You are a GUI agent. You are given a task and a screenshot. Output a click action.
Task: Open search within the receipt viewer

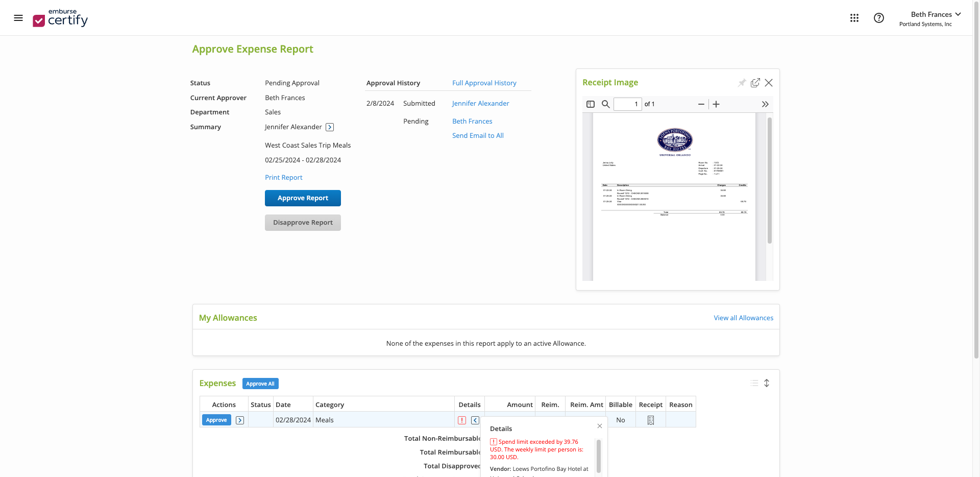point(606,104)
